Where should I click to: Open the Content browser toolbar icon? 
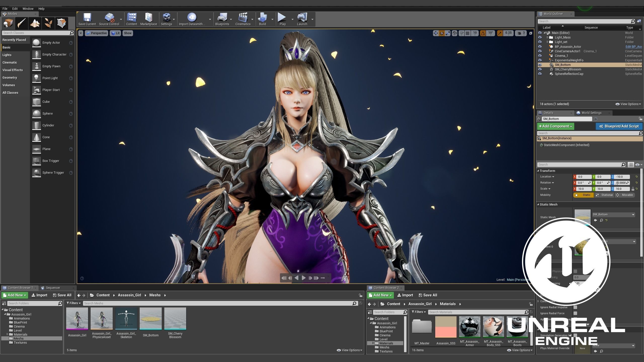click(x=132, y=19)
